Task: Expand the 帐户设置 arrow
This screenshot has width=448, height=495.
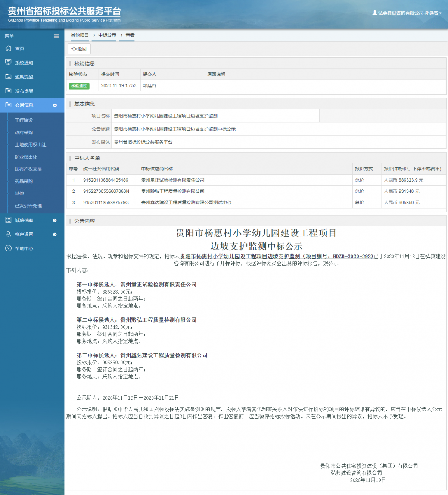Action: (x=55, y=235)
